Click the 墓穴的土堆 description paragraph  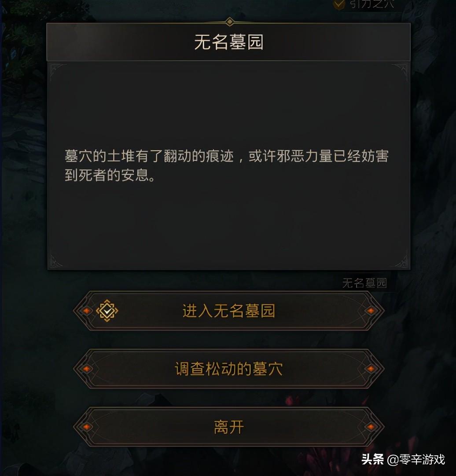pyautogui.click(x=226, y=165)
